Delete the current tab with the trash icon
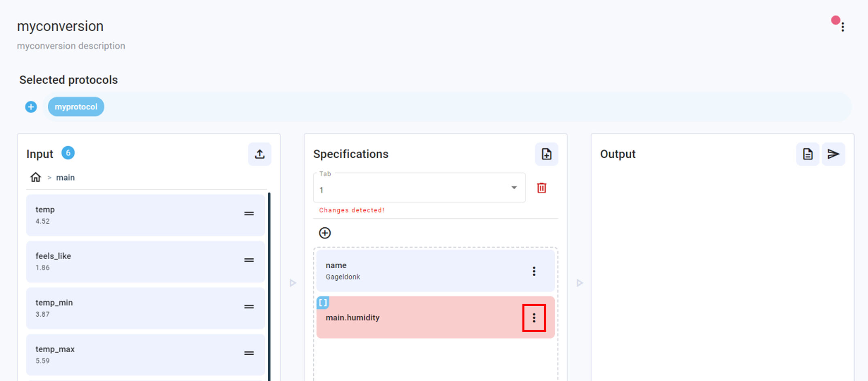 coord(541,188)
